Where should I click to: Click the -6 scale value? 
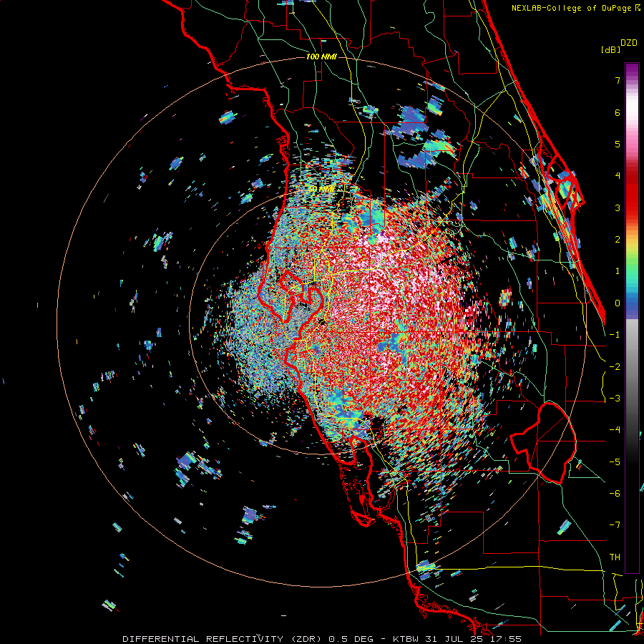615,494
